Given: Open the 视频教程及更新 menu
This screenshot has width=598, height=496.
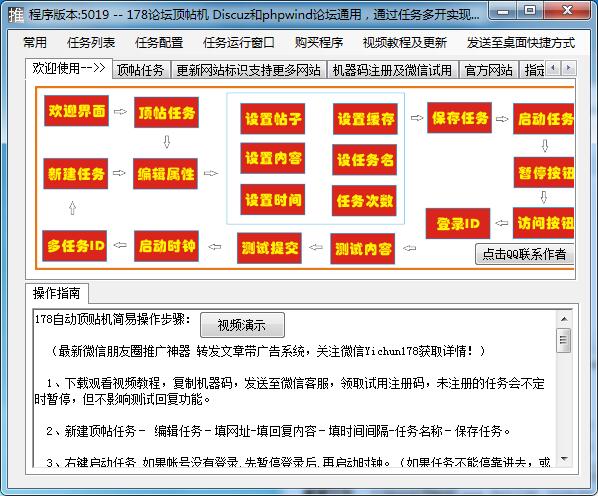Looking at the screenshot, I should pyautogui.click(x=405, y=42).
